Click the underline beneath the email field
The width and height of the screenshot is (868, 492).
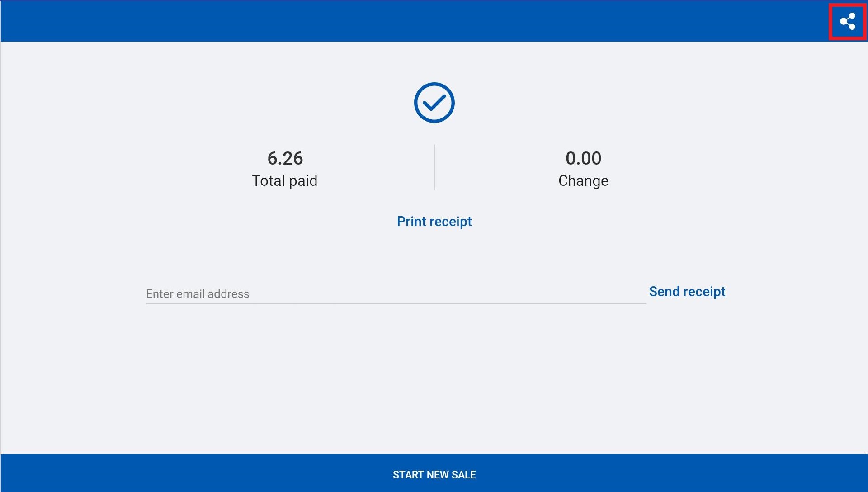point(396,304)
